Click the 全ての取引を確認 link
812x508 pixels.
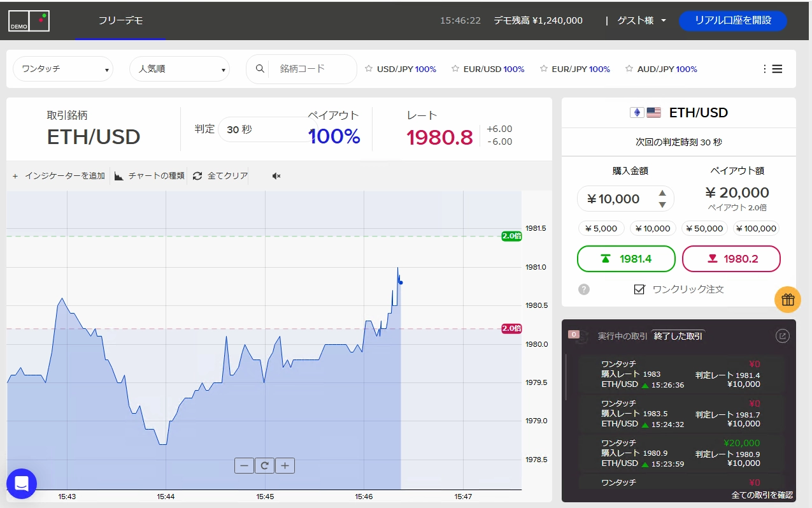[x=762, y=495]
